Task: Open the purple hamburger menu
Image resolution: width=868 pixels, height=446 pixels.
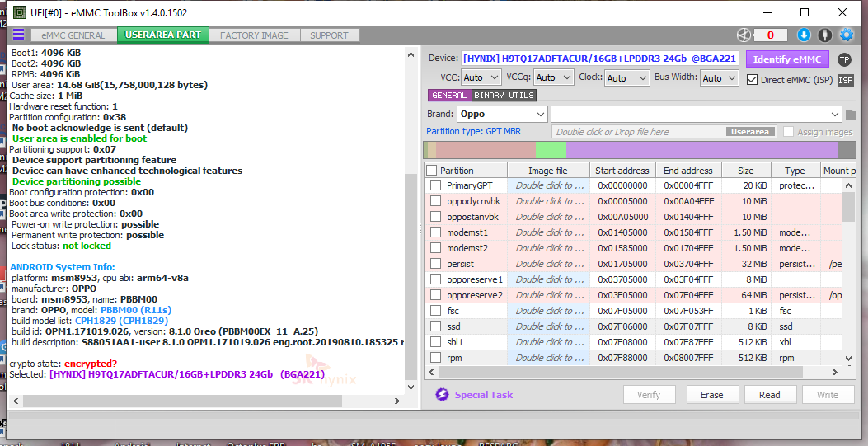Action: [18, 35]
